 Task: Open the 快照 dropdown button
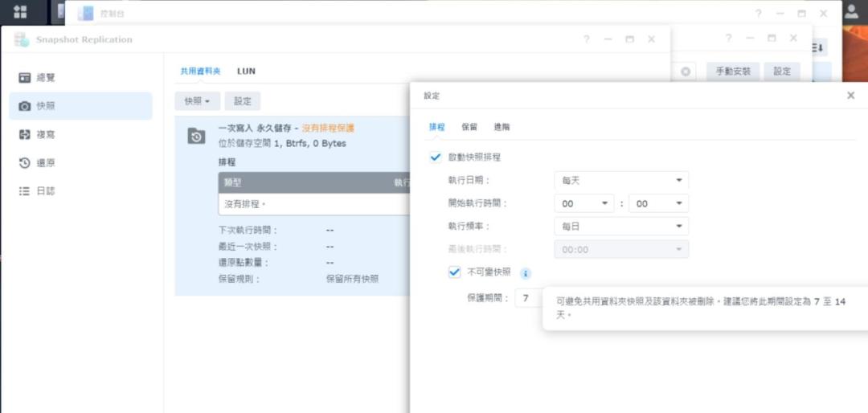pyautogui.click(x=198, y=101)
